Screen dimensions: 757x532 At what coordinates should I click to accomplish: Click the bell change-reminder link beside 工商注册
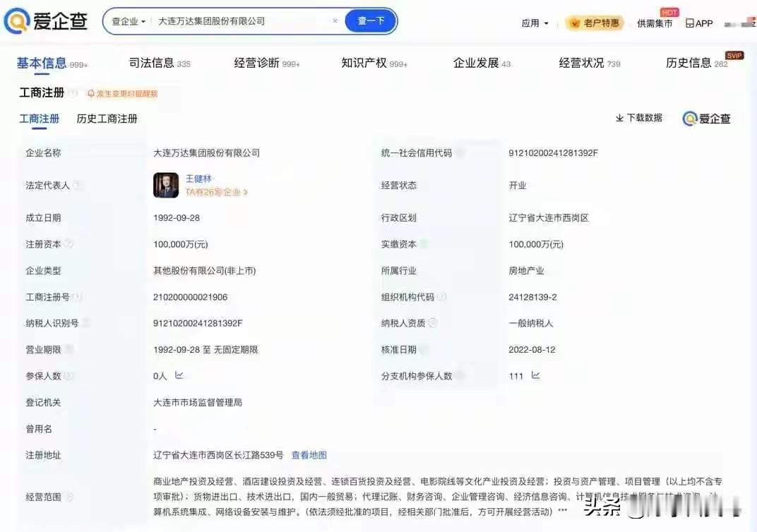pyautogui.click(x=123, y=94)
